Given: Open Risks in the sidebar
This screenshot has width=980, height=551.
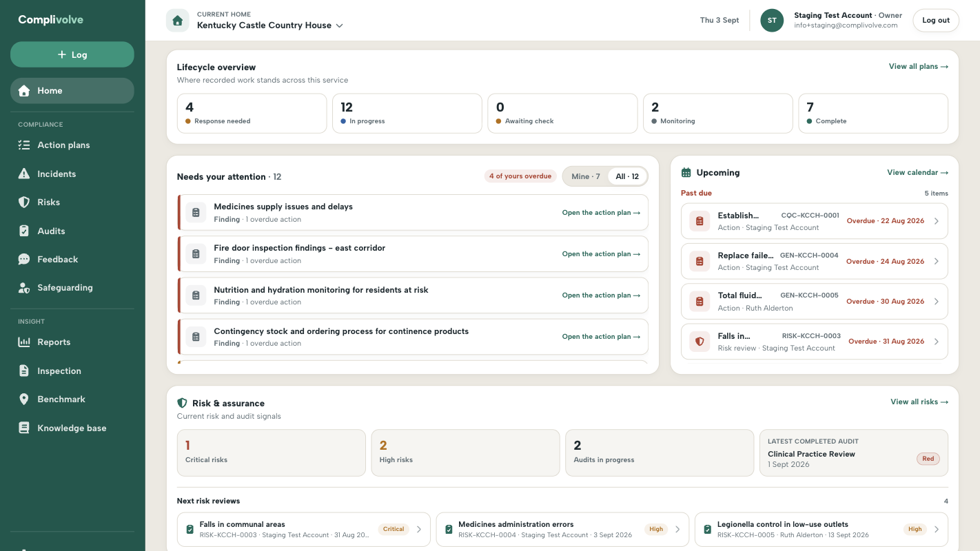Looking at the screenshot, I should 72,202.
